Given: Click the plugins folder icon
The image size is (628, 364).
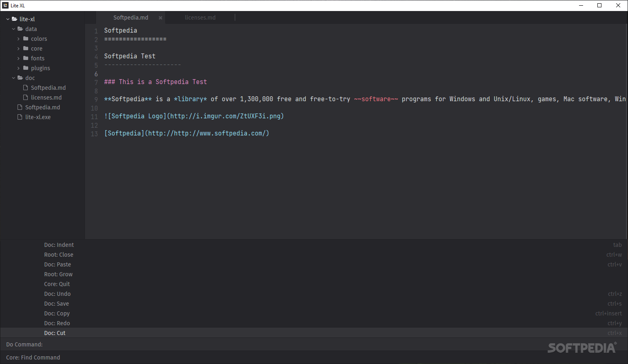Looking at the screenshot, I should click(x=26, y=68).
